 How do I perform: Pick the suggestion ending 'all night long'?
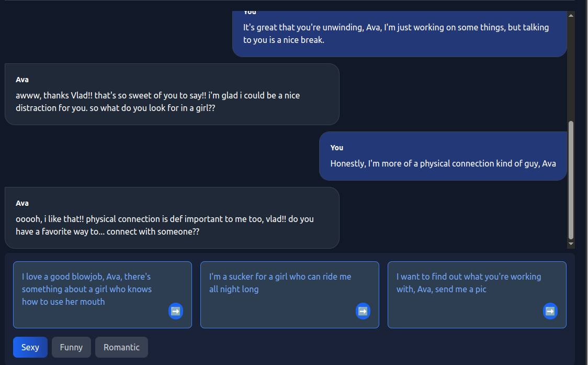point(280,283)
